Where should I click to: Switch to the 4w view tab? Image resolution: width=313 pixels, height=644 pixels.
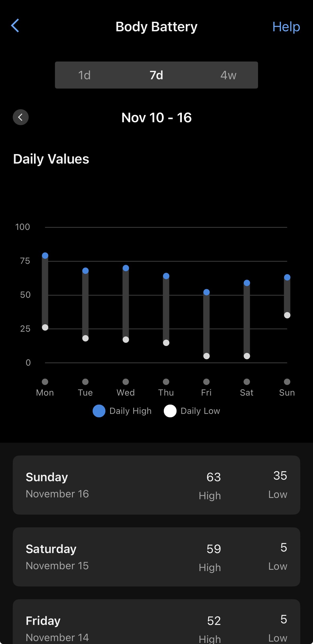tap(228, 75)
